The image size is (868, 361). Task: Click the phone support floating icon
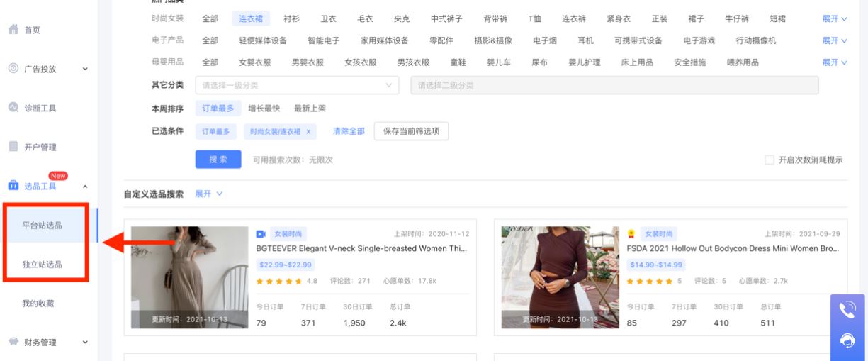point(847,310)
